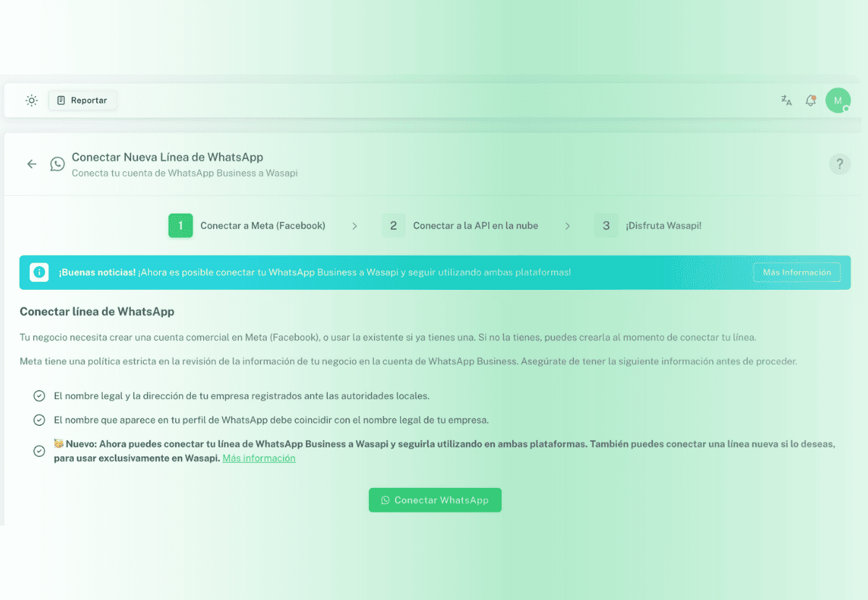Click the Conectar WhatsApp button
Viewport: 868px width, 600px height.
coord(435,500)
